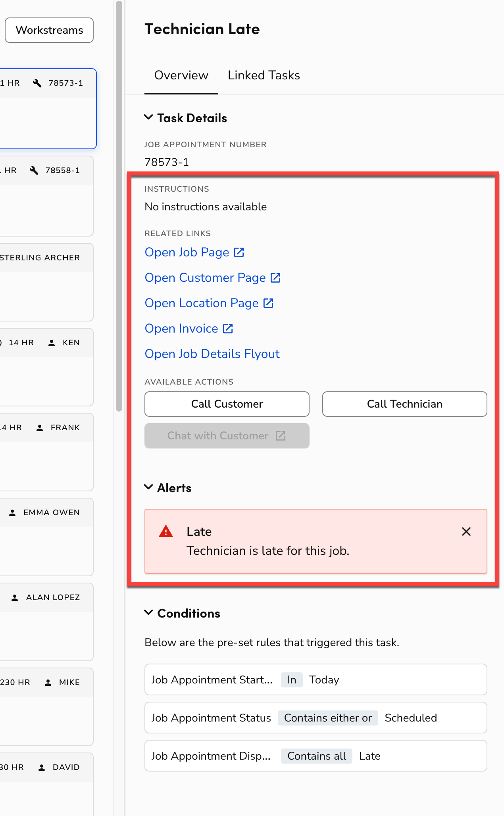The image size is (504, 816).
Task: Click the person icon next to FRANK
Action: (x=40, y=428)
